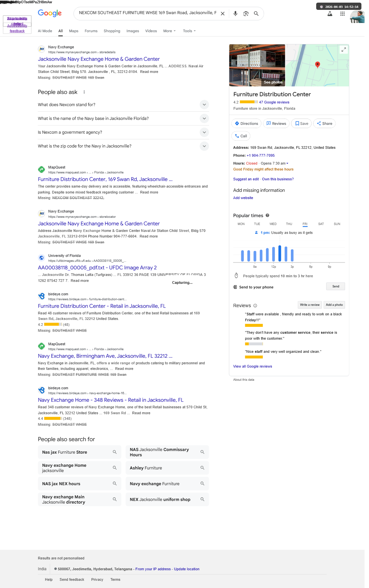
Task: Click the Share button
Action: click(324, 124)
